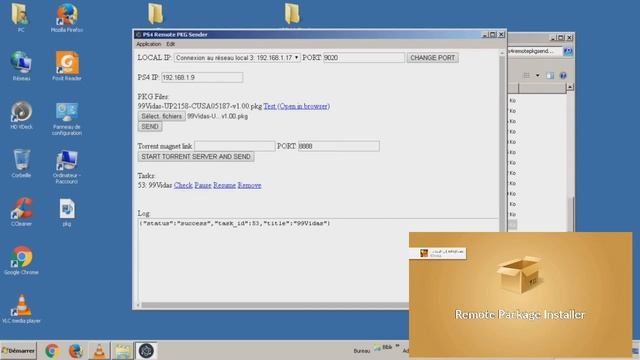Select the unnamed folder left of window title
The width and height of the screenshot is (640, 360).
(x=156, y=13)
